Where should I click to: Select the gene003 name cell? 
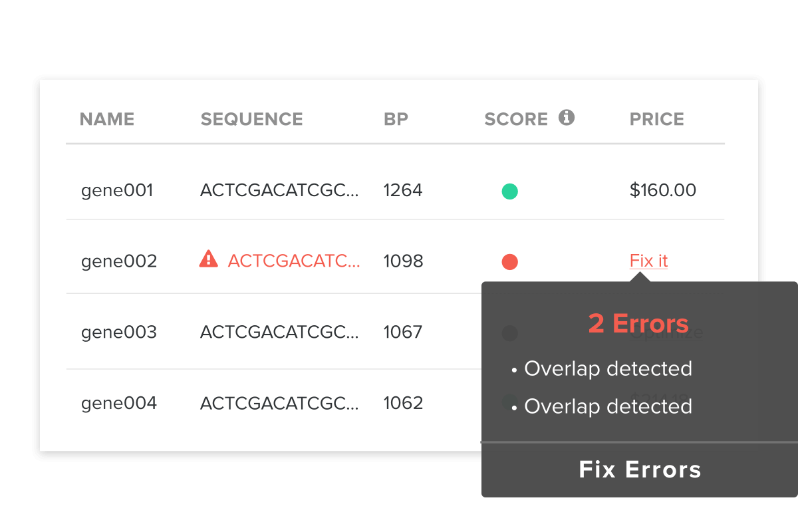[x=119, y=332]
